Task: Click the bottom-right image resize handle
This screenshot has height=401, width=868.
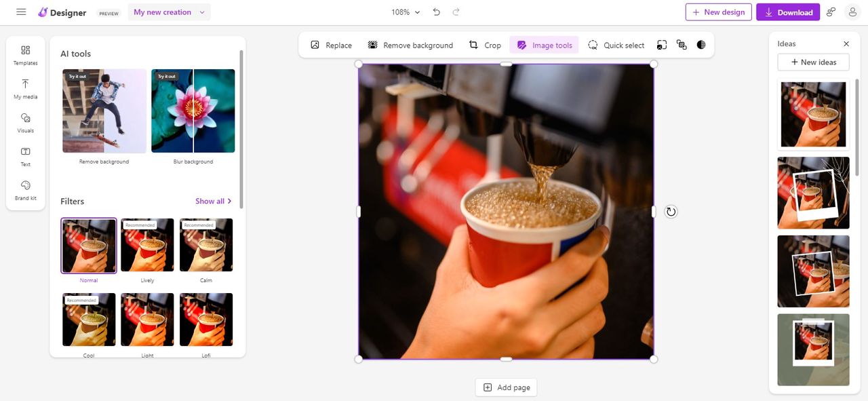Action: [654, 359]
